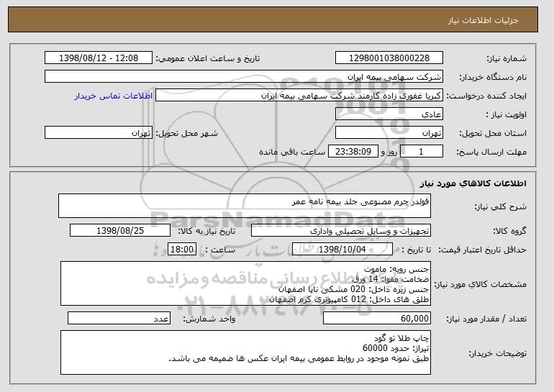This screenshot has width=554, height=392.
Task: Click the label تاریخ و ساعت اعلان عمومی
Action: (x=208, y=58)
